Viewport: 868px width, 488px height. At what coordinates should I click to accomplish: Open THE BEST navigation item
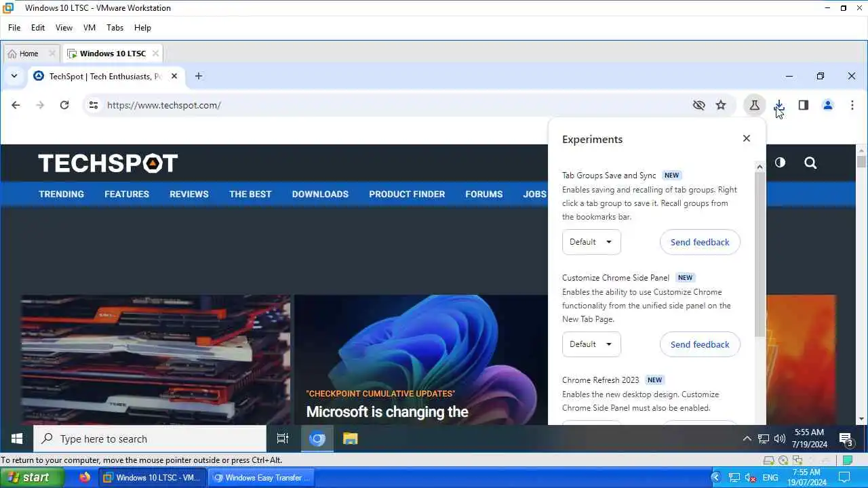click(x=250, y=194)
